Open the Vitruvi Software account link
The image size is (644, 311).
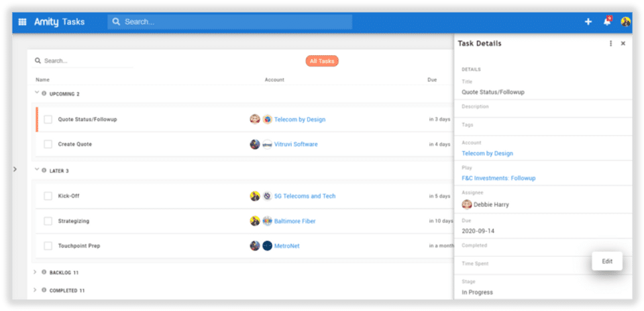pyautogui.click(x=296, y=144)
